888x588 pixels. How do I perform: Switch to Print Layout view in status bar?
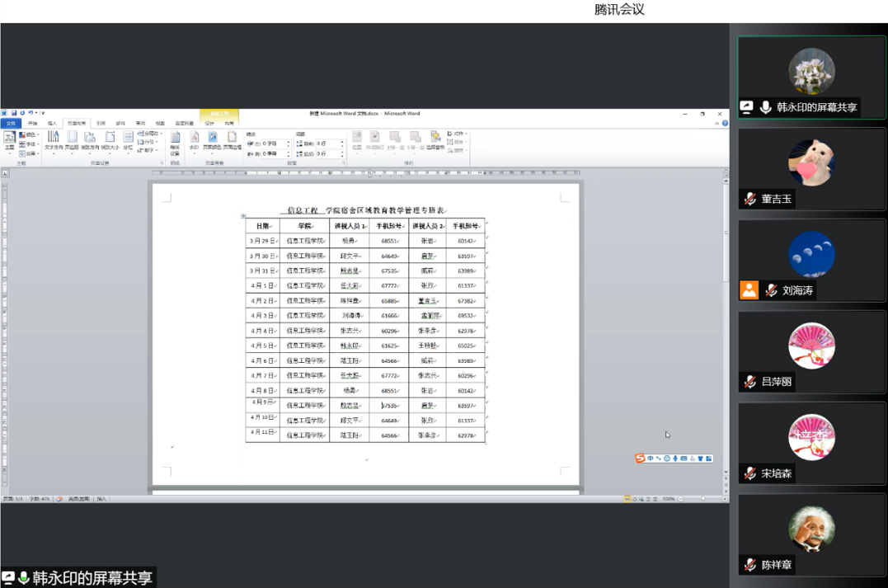tap(627, 499)
